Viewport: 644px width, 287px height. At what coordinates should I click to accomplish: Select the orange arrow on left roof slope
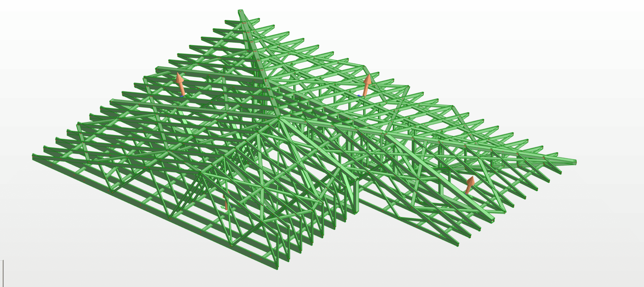coord(180,84)
